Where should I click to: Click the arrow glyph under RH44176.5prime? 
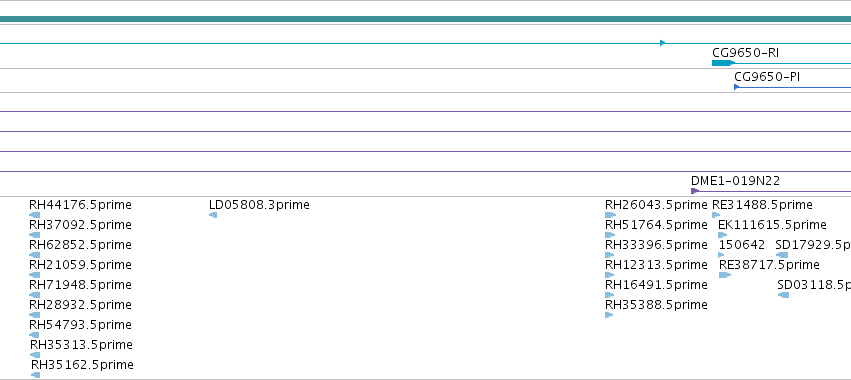point(35,215)
